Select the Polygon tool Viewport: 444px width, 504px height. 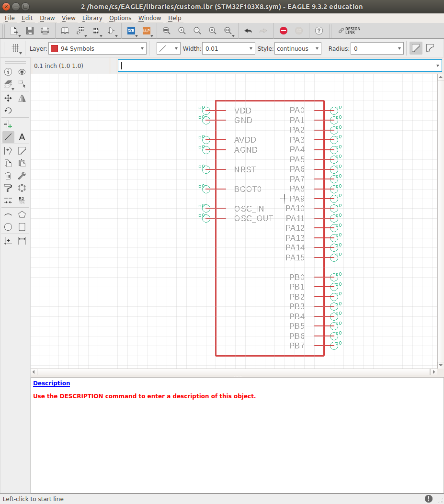click(x=22, y=214)
